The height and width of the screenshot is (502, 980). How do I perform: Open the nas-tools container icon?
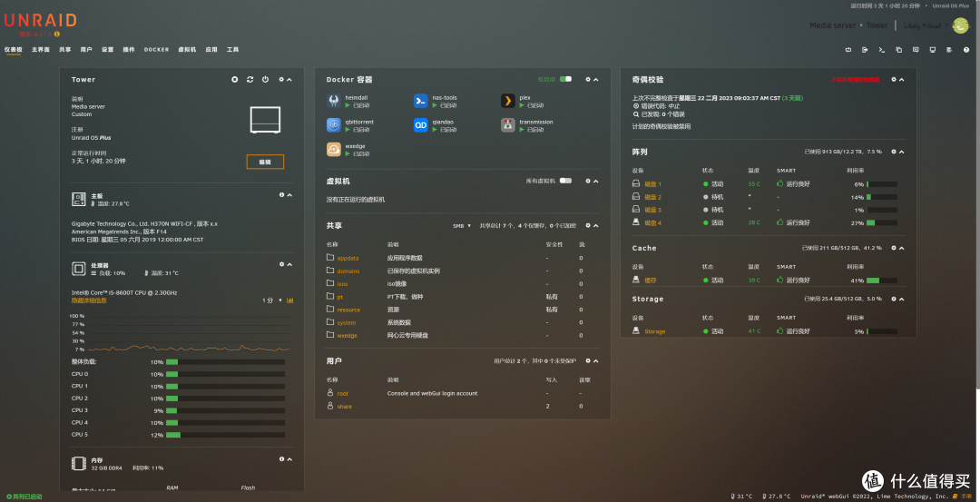tap(421, 101)
